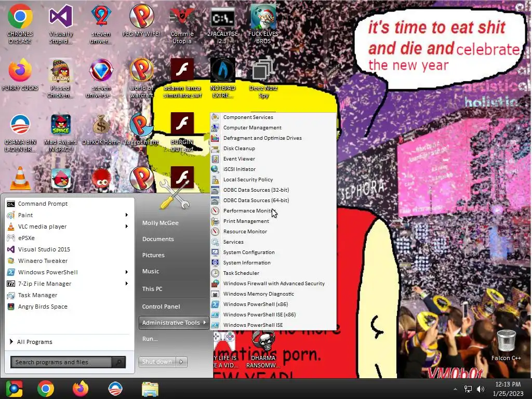Open the network tray icon

point(468,389)
